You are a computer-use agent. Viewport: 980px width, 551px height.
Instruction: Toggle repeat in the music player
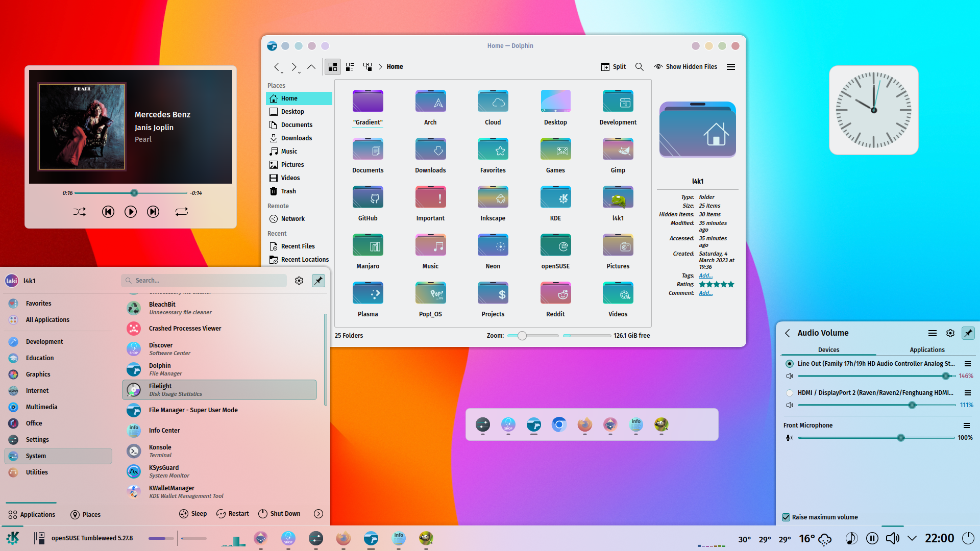pyautogui.click(x=182, y=212)
